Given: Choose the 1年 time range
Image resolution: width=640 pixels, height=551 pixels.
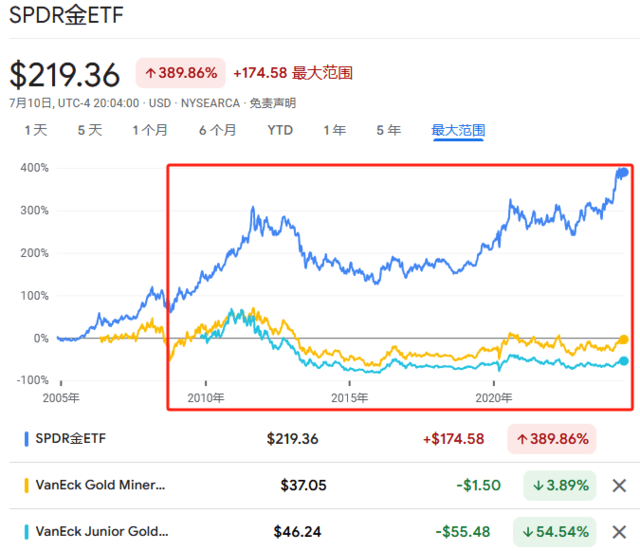Looking at the screenshot, I should (x=334, y=130).
